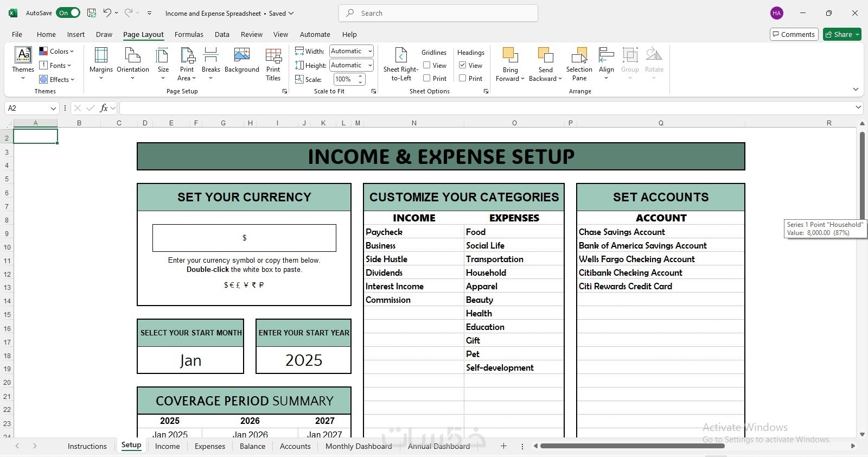The width and height of the screenshot is (868, 457).
Task: Uncheck the Headings View checkbox
Action: point(463,65)
